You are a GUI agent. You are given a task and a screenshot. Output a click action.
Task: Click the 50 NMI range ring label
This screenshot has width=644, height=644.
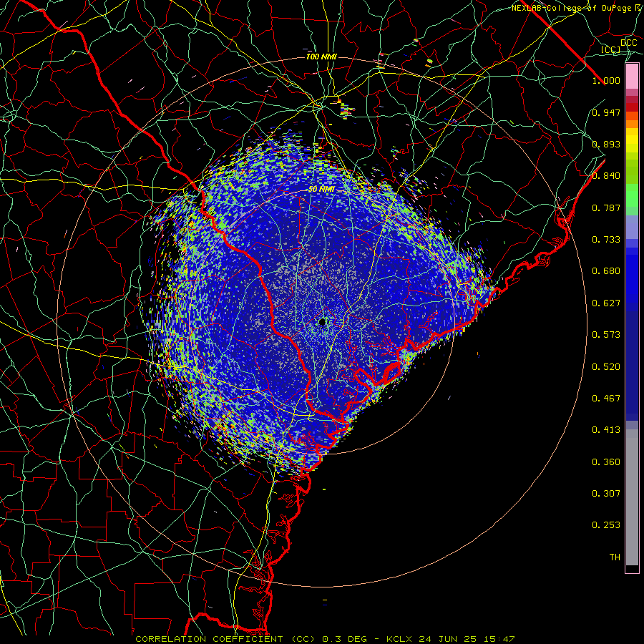[321, 189]
